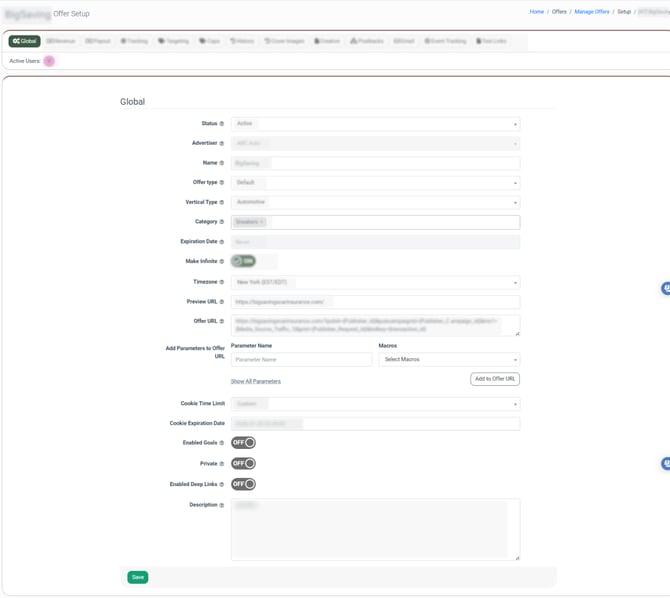This screenshot has width=670, height=598.
Task: Turn on the Private toggle
Action: [x=243, y=463]
